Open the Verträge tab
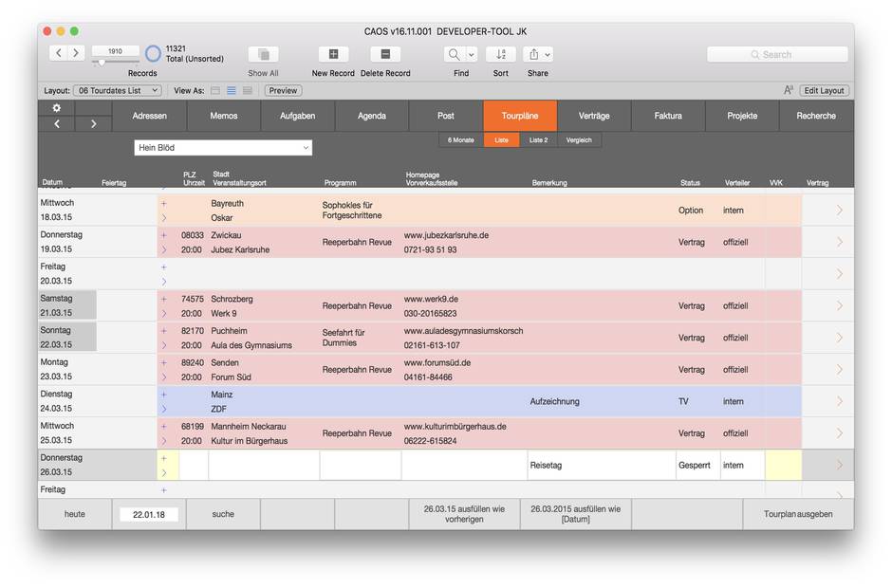892x588 pixels. click(x=594, y=116)
